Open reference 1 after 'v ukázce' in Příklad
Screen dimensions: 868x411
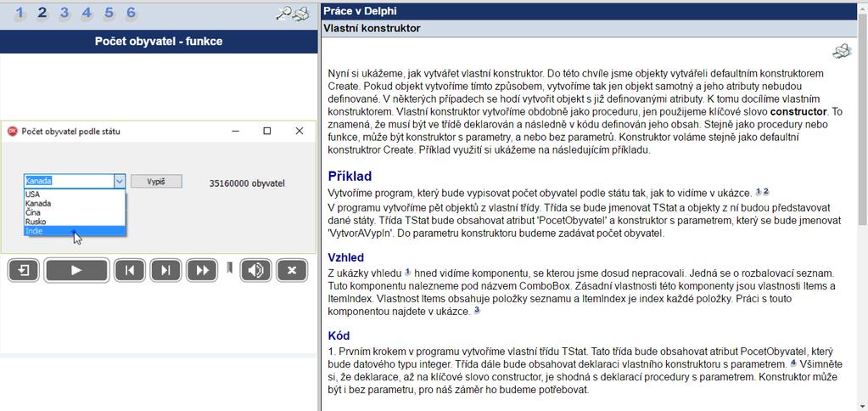(759, 192)
